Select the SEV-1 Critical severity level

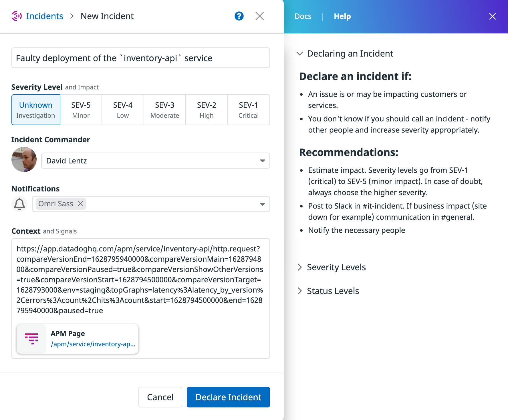(248, 110)
